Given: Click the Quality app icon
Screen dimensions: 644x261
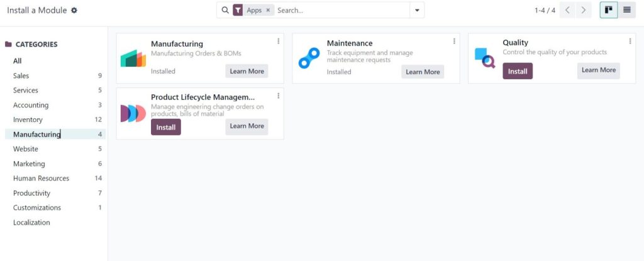Looking at the screenshot, I should tap(485, 58).
